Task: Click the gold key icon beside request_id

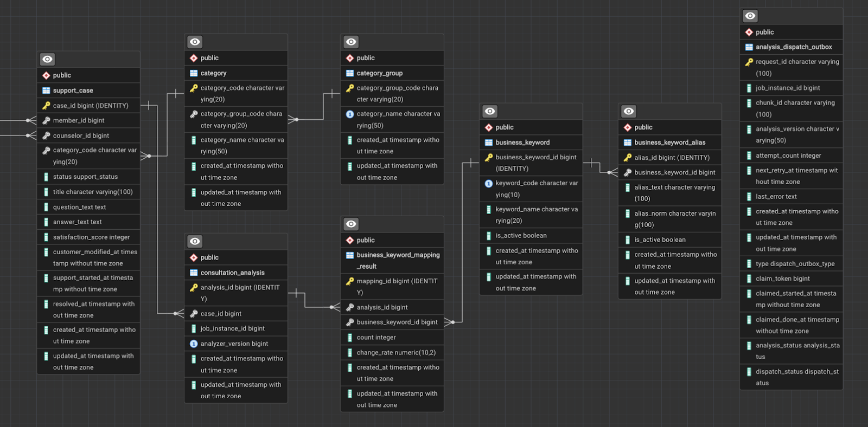Action: click(749, 62)
